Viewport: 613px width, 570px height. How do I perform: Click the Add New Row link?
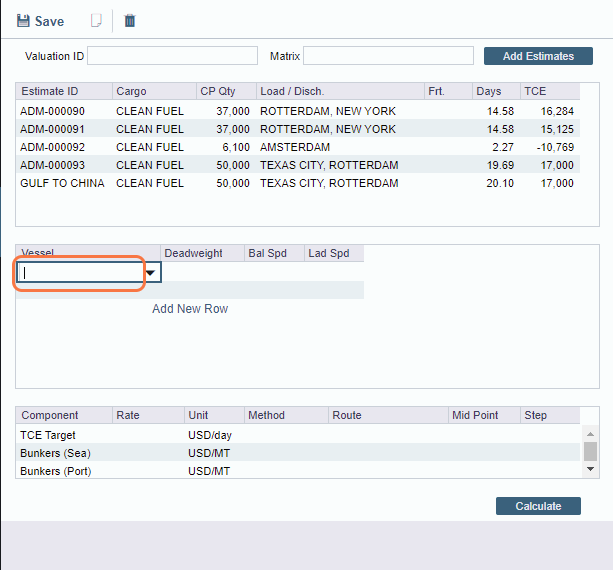pos(190,309)
